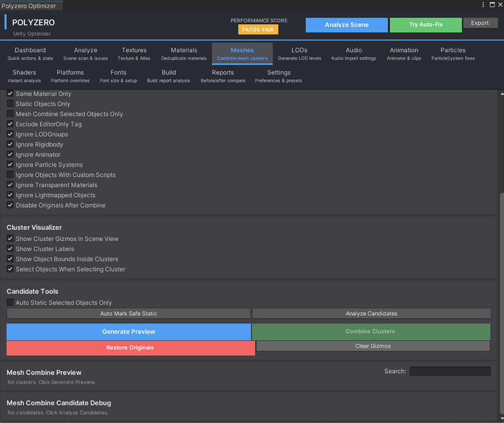Click the scrollbar up arrow
504x423 pixels.
click(501, 94)
